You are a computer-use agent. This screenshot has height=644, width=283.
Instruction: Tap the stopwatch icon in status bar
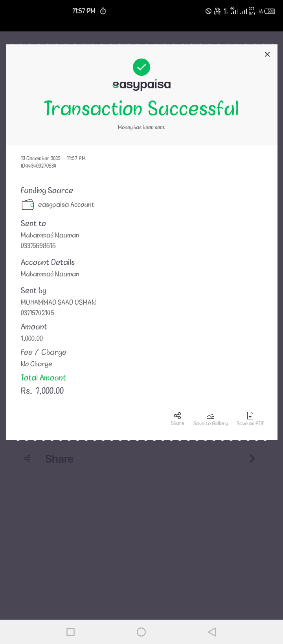click(103, 11)
